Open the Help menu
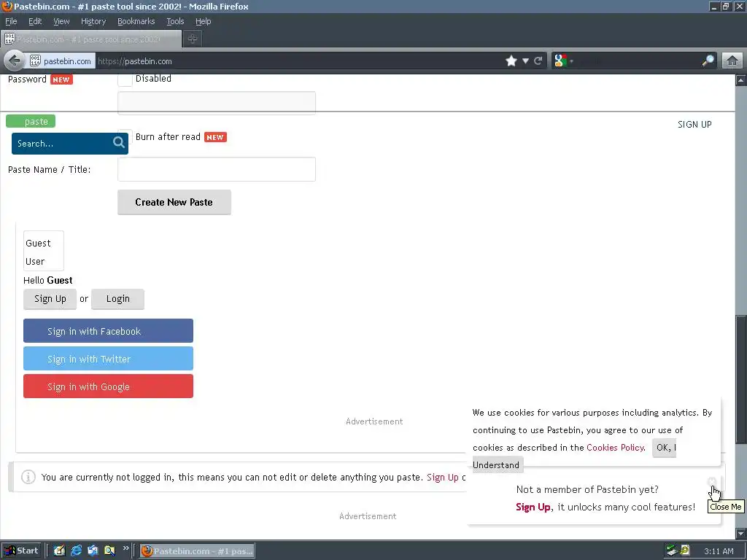 point(203,21)
